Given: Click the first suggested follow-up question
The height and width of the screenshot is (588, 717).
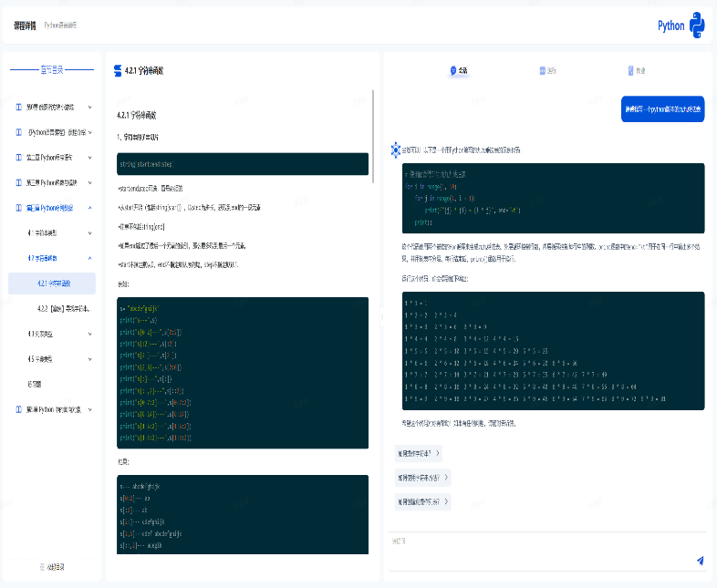Looking at the screenshot, I should [419, 452].
